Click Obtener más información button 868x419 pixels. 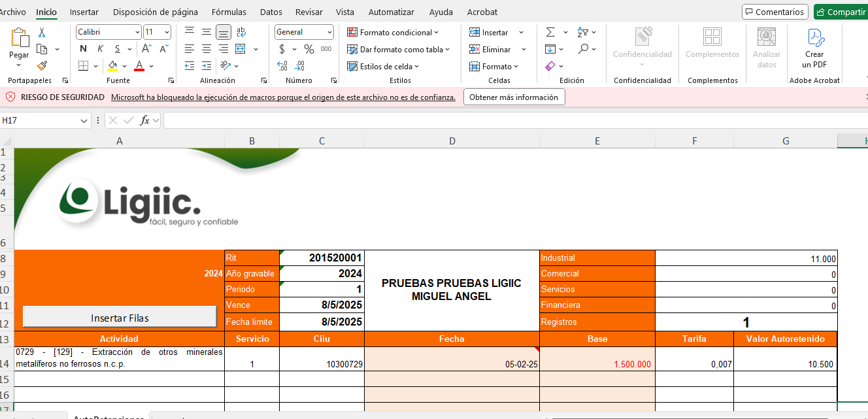pyautogui.click(x=514, y=97)
